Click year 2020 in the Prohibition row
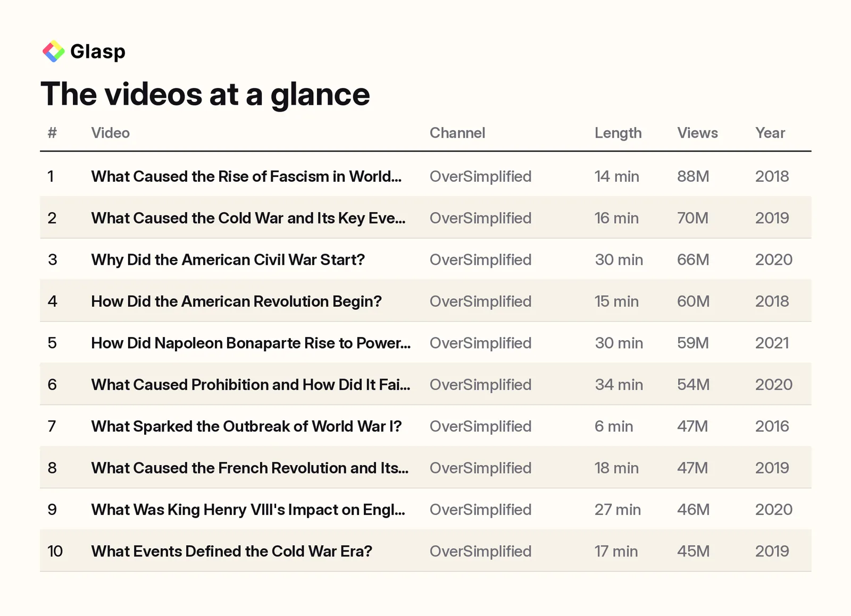The height and width of the screenshot is (616, 851). [774, 385]
